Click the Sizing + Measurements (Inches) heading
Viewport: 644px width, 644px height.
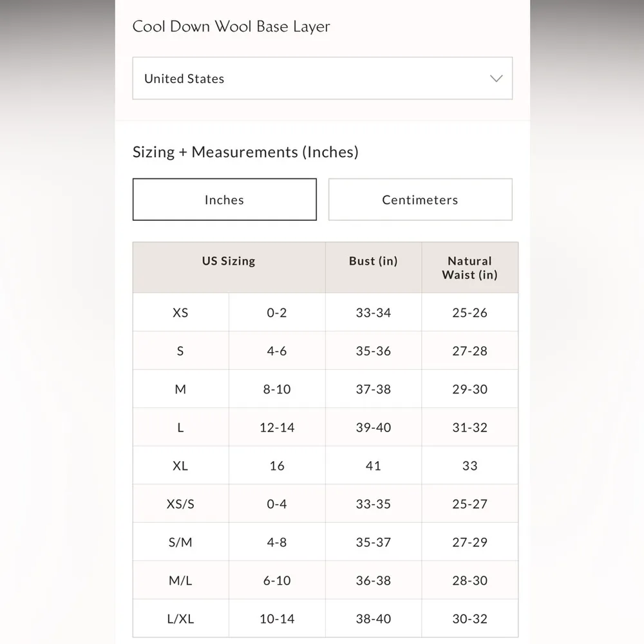[x=245, y=153]
